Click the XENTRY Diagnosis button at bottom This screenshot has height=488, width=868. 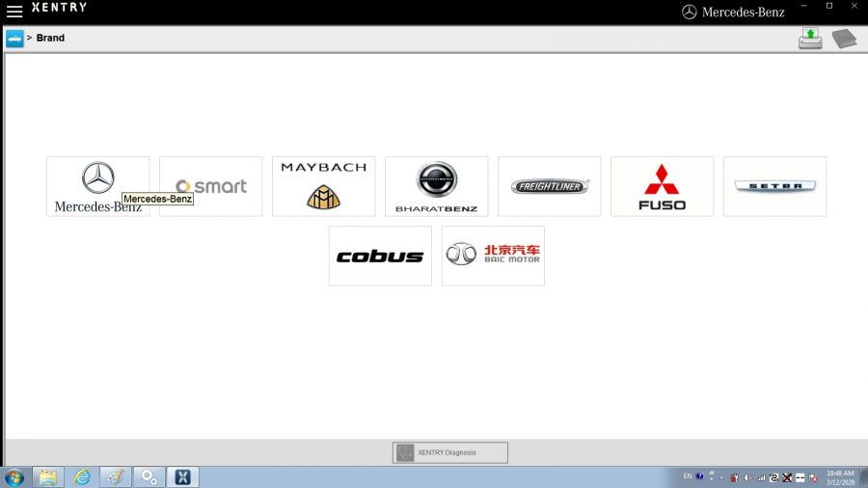tap(449, 452)
